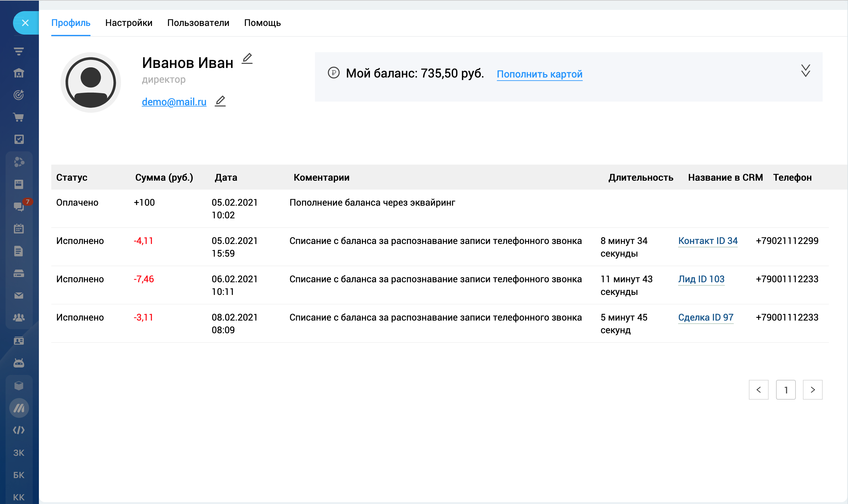Image resolution: width=848 pixels, height=504 pixels.
Task: Go to previous page arrow in pagination
Action: tap(758, 390)
